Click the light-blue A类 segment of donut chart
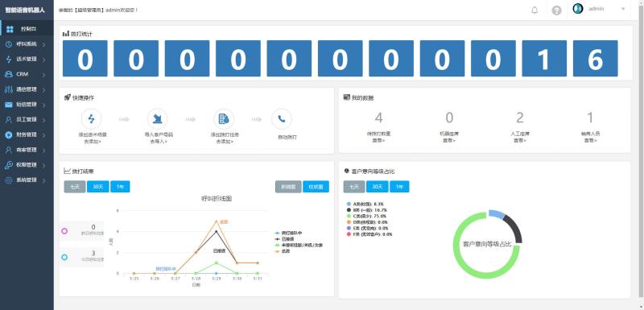Screen dimensions: 644x310 (496, 213)
